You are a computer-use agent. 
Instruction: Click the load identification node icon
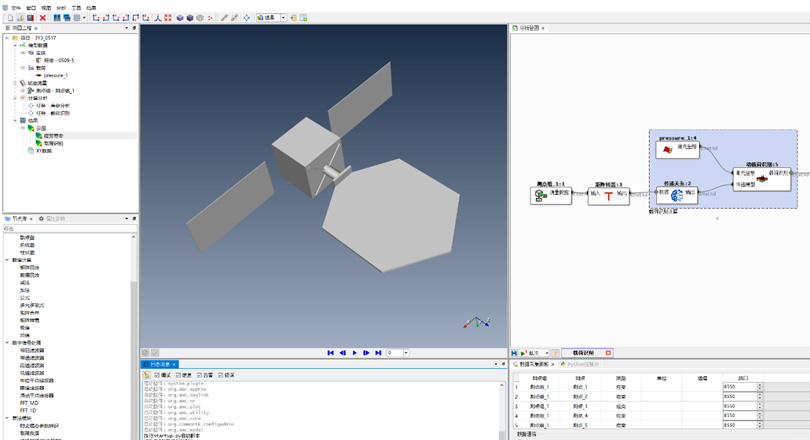pyautogui.click(x=762, y=179)
